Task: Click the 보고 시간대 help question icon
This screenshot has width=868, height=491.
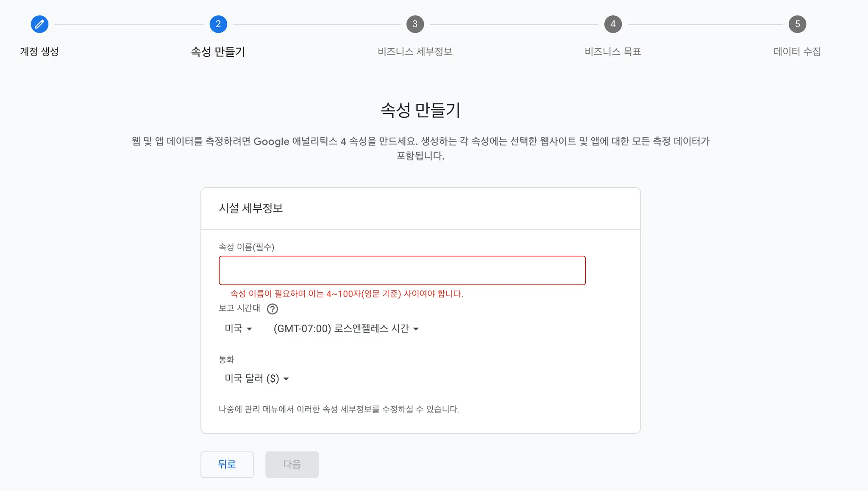Action: coord(273,309)
